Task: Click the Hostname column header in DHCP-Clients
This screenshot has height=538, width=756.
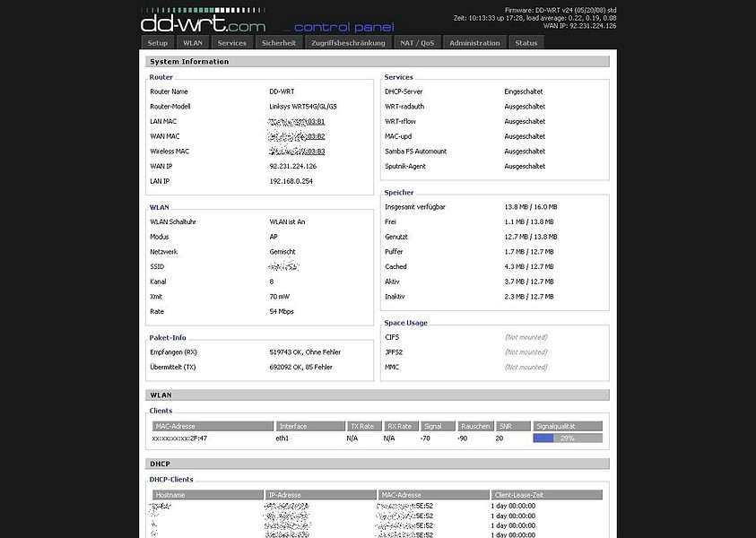Action: pos(206,494)
